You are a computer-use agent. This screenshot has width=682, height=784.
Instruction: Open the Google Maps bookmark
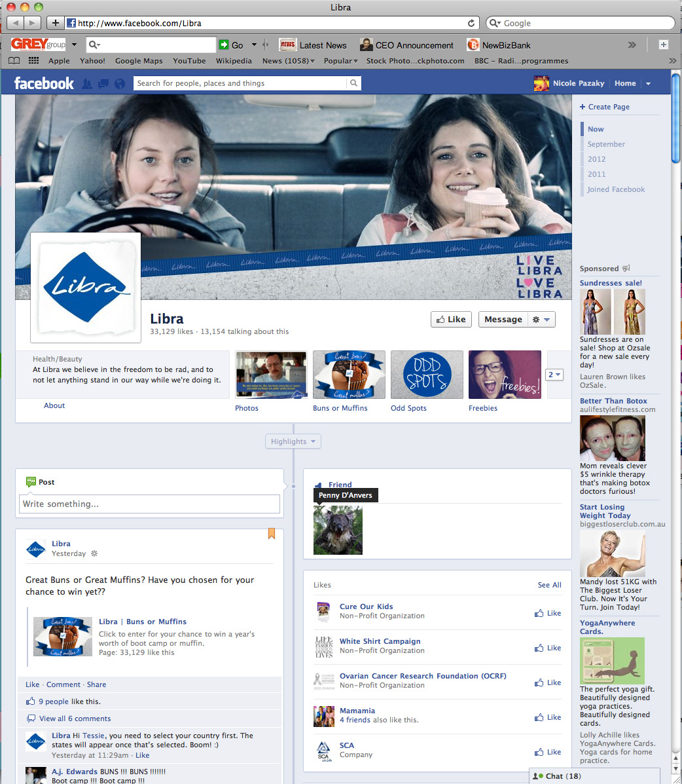139,60
